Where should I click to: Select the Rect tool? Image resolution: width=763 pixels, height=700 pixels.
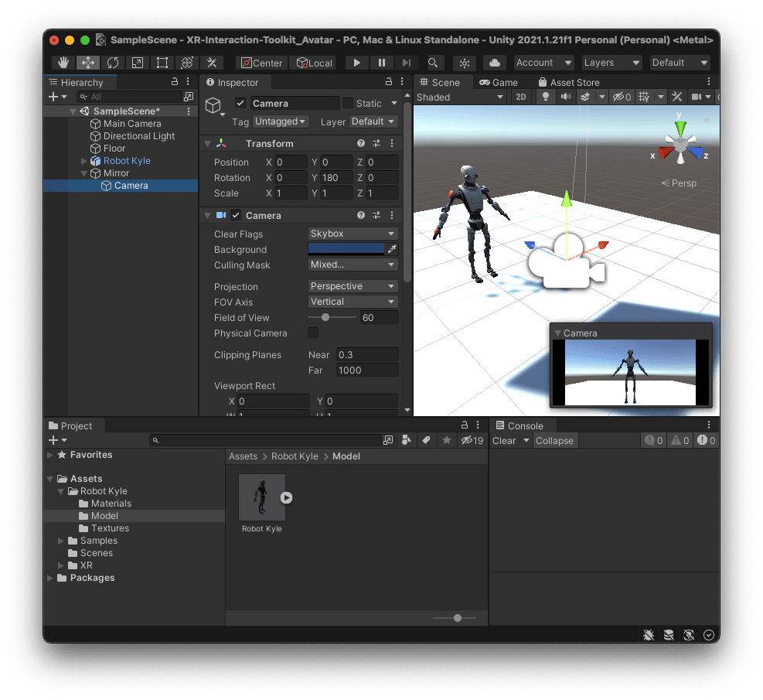tap(162, 63)
